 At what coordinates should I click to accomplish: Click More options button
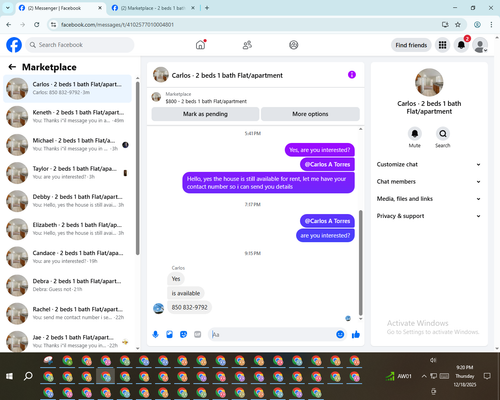point(310,114)
